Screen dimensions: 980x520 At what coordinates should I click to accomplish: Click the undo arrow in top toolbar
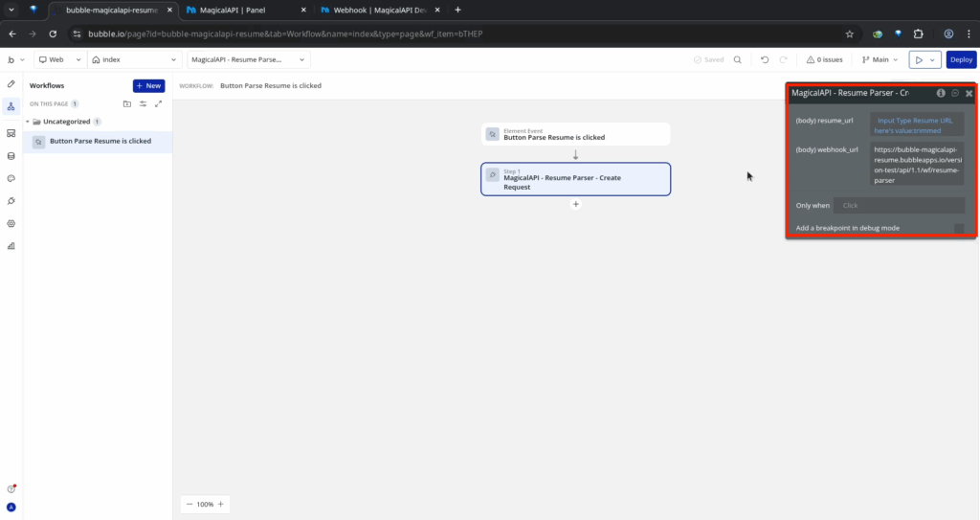tap(764, 59)
